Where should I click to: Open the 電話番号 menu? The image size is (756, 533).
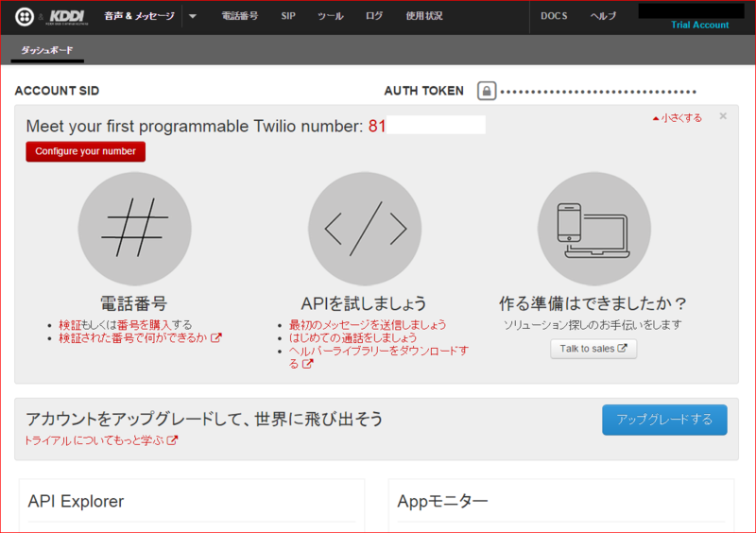coord(240,16)
